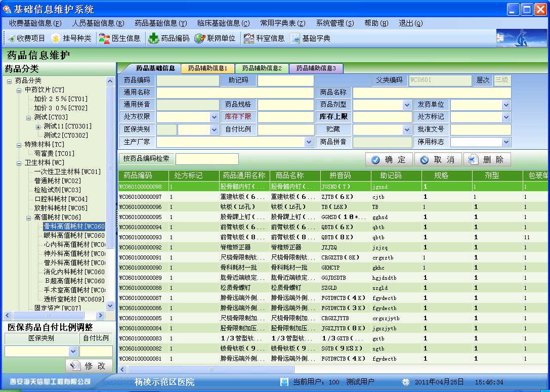Focus the 药品规格 input field
The width and height of the screenshot is (550, 392).
click(285, 105)
